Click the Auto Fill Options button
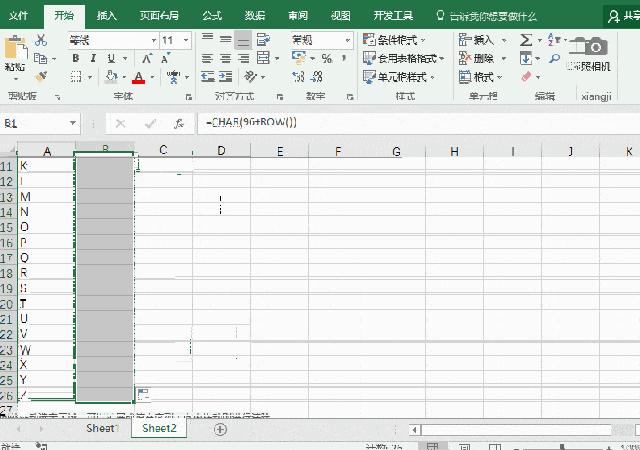The width and height of the screenshot is (640, 450). (x=143, y=394)
